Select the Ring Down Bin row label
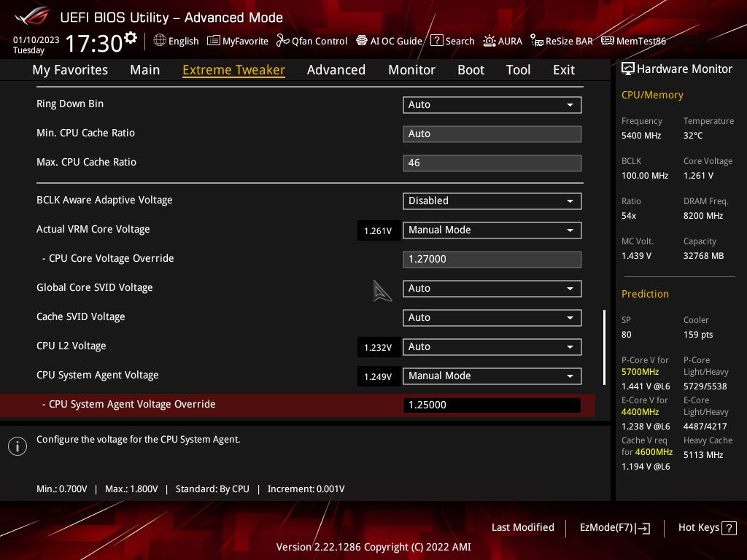 pos(70,104)
